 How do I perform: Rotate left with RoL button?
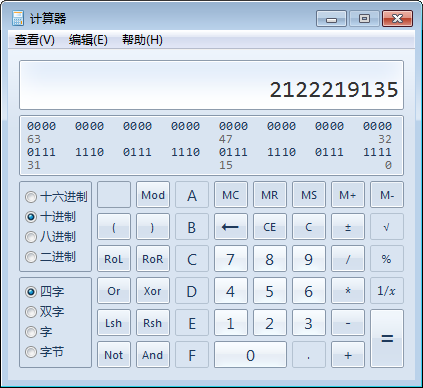pyautogui.click(x=114, y=259)
